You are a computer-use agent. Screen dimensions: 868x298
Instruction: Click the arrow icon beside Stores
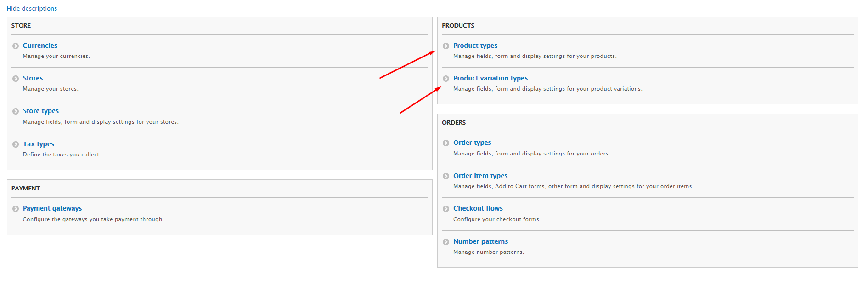pyautogui.click(x=16, y=79)
